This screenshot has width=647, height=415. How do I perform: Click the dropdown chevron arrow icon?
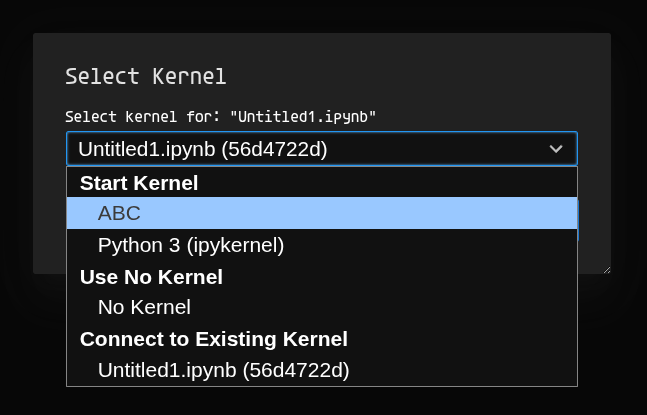click(557, 149)
